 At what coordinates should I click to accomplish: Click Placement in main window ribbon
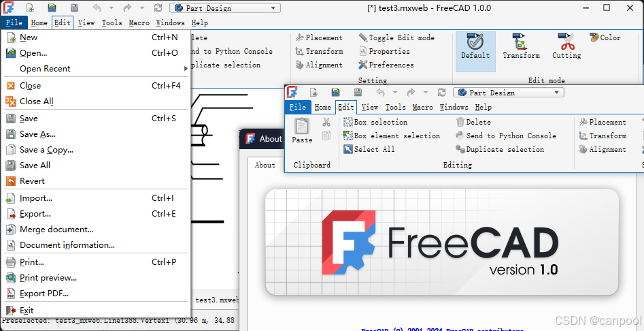pos(319,38)
